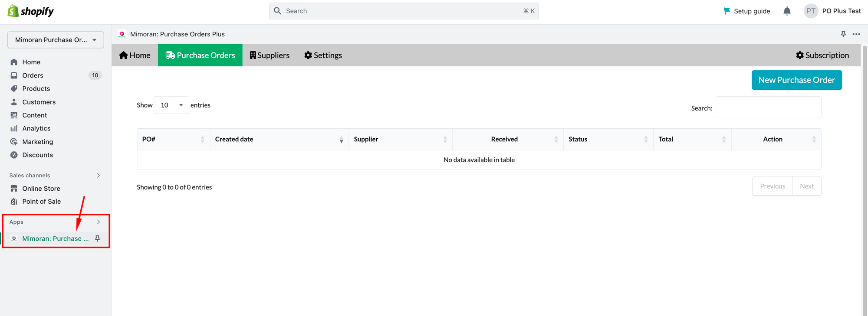Sort table by PO# column
Screen dimensions: 868x316
click(174, 139)
